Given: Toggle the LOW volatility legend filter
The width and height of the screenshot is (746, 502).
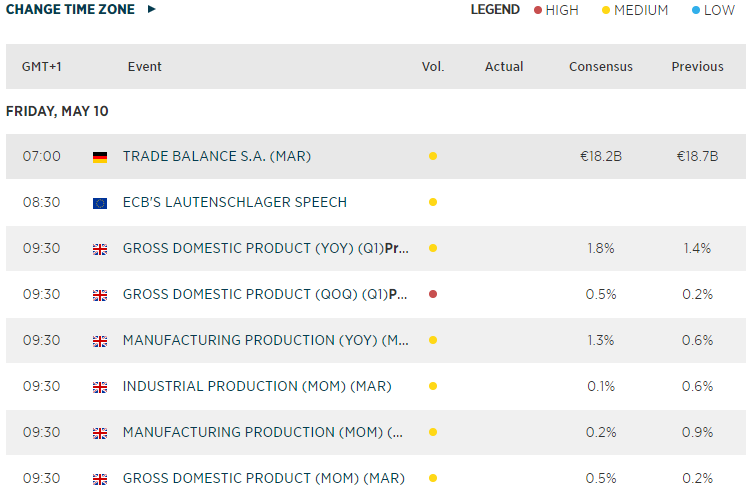Looking at the screenshot, I should [x=713, y=10].
